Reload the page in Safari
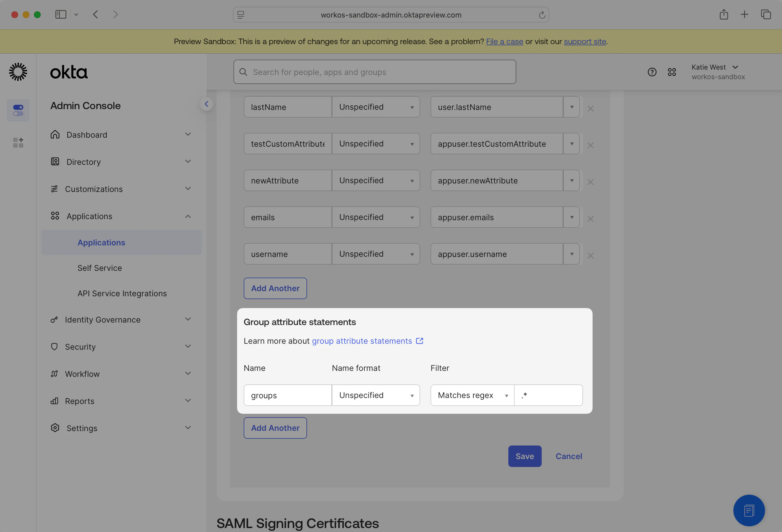Screen dimensions: 782x532 pos(542,15)
